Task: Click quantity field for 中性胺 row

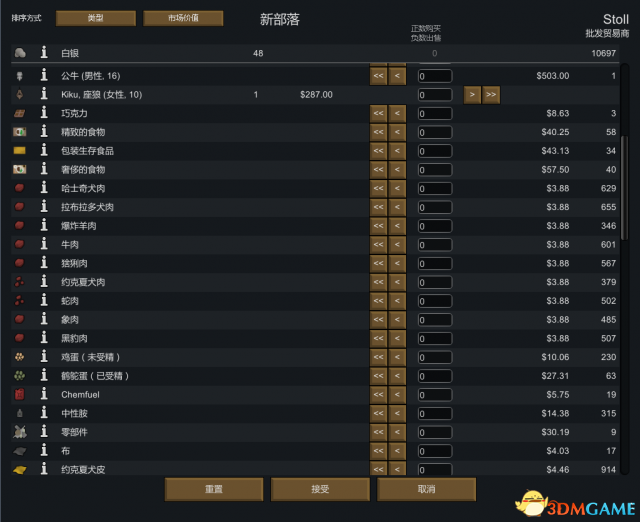Action: (x=435, y=414)
